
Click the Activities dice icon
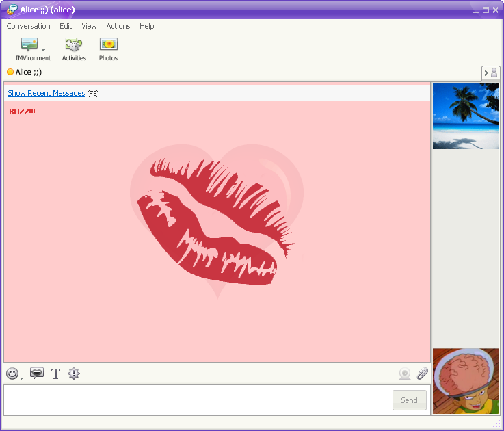(x=74, y=45)
